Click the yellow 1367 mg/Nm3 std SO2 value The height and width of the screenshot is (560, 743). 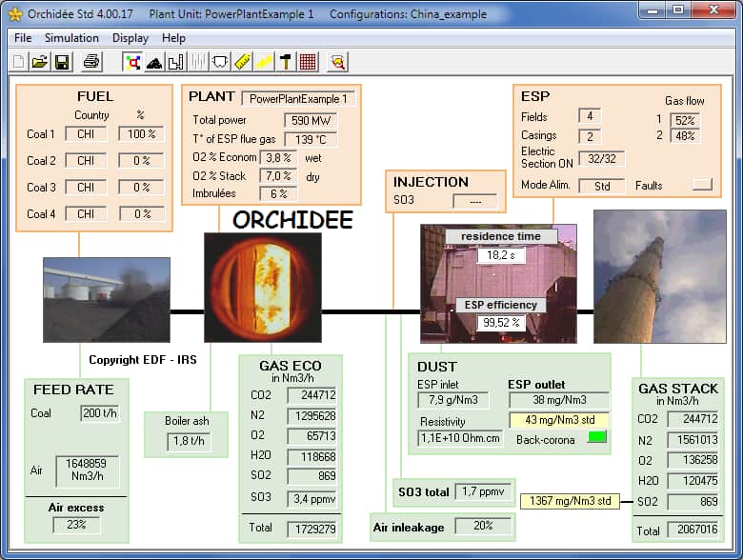coord(570,501)
